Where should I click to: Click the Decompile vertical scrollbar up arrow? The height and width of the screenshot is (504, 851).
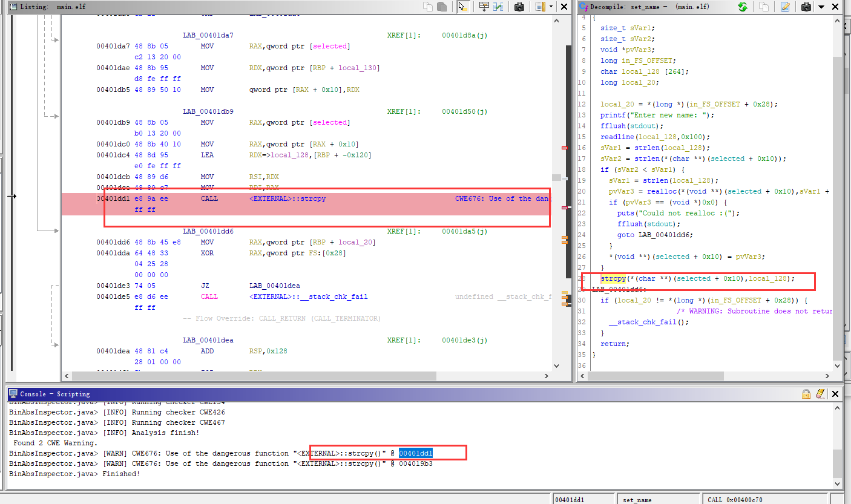point(838,20)
